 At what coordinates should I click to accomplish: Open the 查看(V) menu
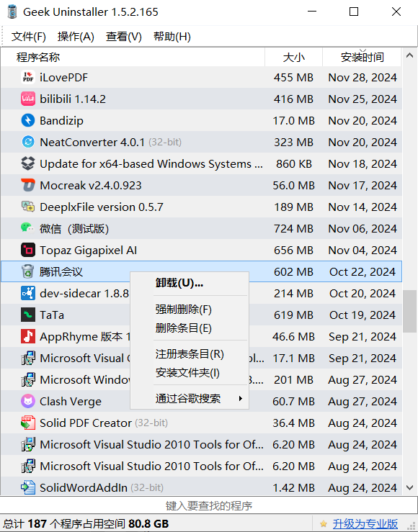[124, 36]
